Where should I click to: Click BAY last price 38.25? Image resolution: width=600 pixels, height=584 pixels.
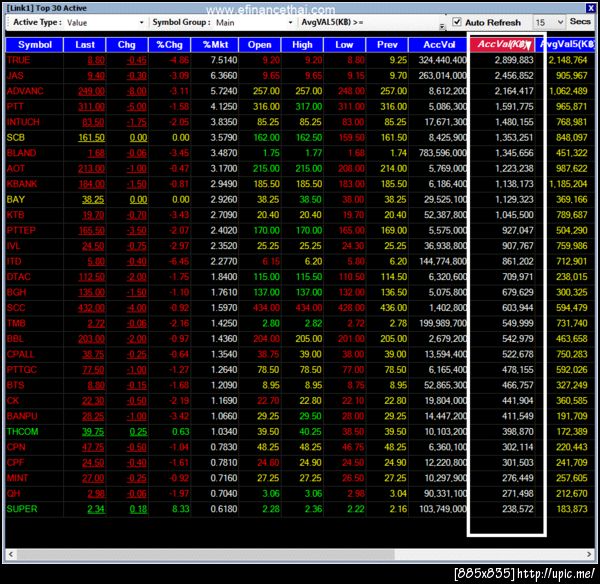[x=93, y=199]
